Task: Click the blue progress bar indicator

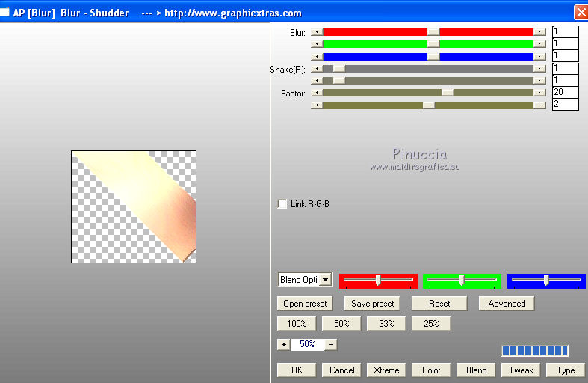Action: pos(535,351)
